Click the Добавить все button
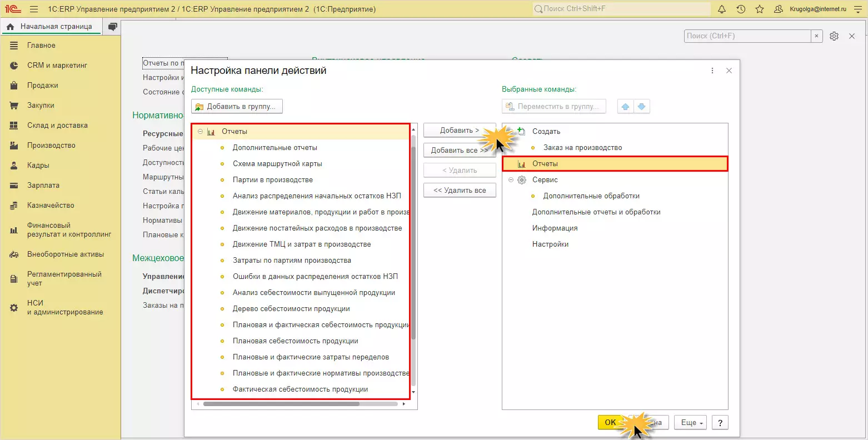This screenshot has width=868, height=440. click(x=460, y=151)
